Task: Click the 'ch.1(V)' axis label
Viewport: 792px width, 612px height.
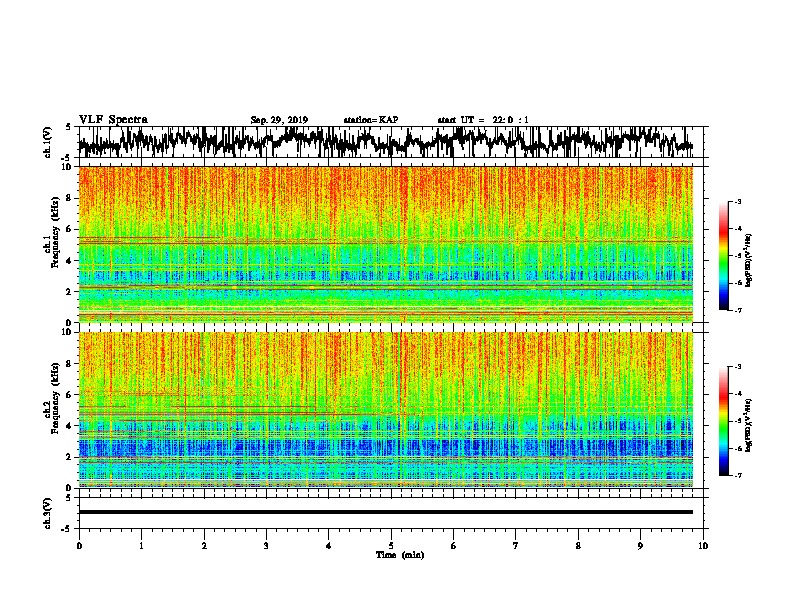Action: coord(48,142)
